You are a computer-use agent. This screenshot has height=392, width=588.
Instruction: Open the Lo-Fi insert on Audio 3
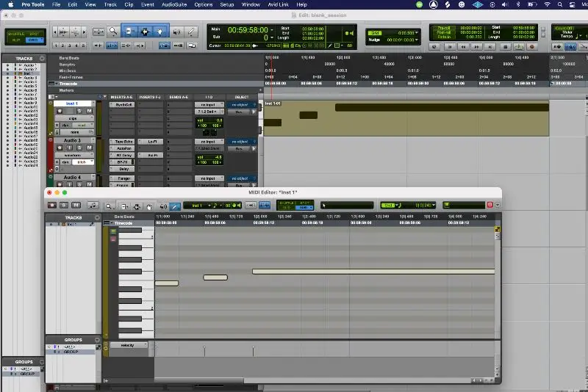click(151, 142)
